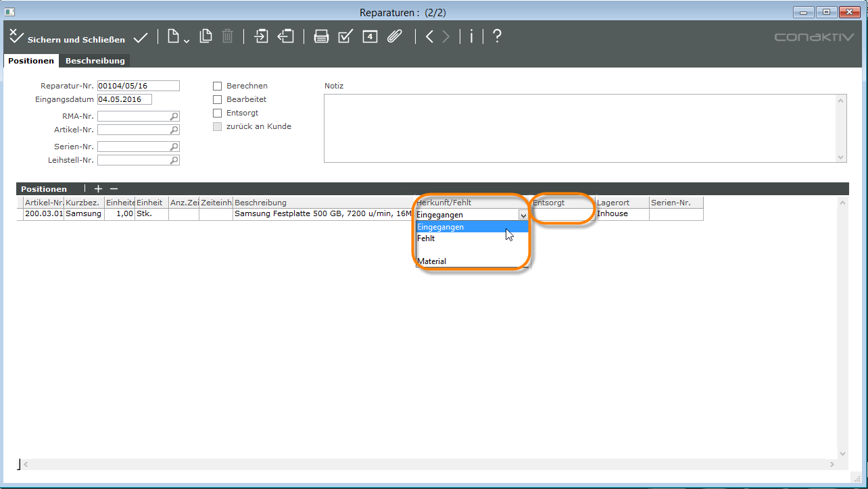Select the Positionen tab
This screenshot has height=489, width=868.
point(31,61)
